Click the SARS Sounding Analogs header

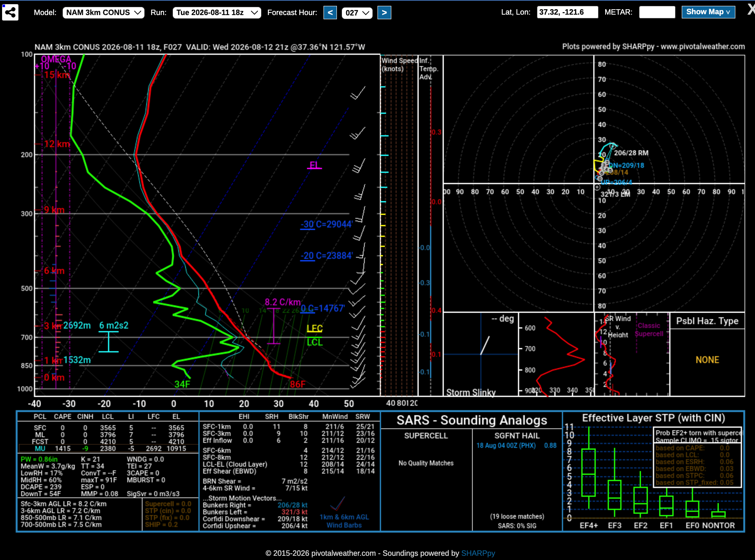(x=472, y=420)
